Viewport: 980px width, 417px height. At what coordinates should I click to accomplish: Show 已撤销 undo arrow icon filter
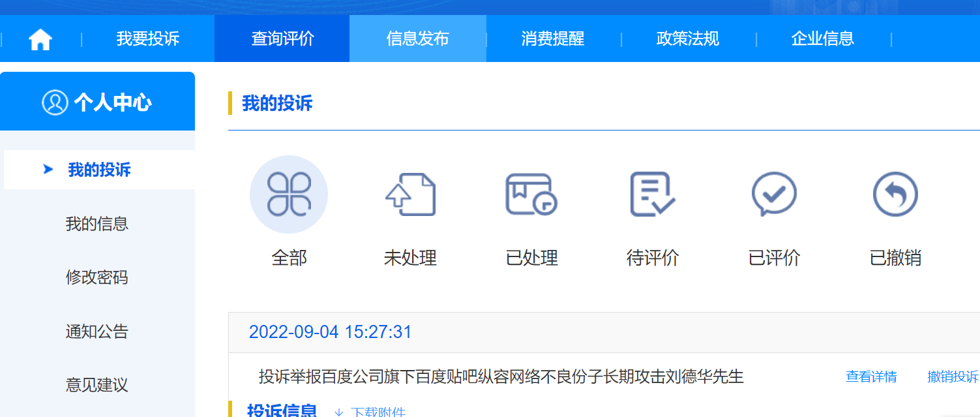tap(895, 194)
